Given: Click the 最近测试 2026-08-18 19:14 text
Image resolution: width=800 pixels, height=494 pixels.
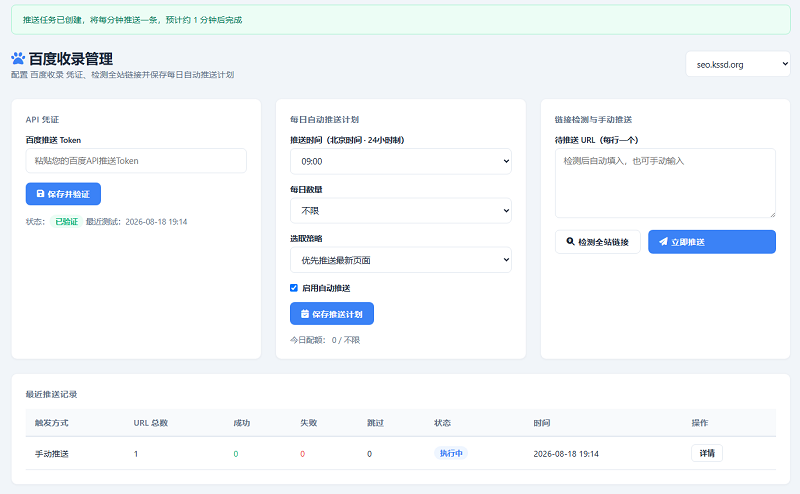Looking at the screenshot, I should pos(136,221).
